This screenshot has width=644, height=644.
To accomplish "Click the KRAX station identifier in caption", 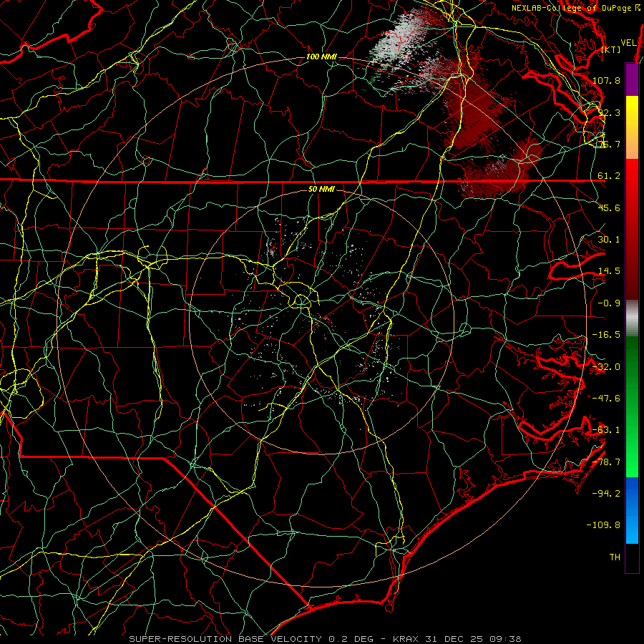I will point(404,639).
